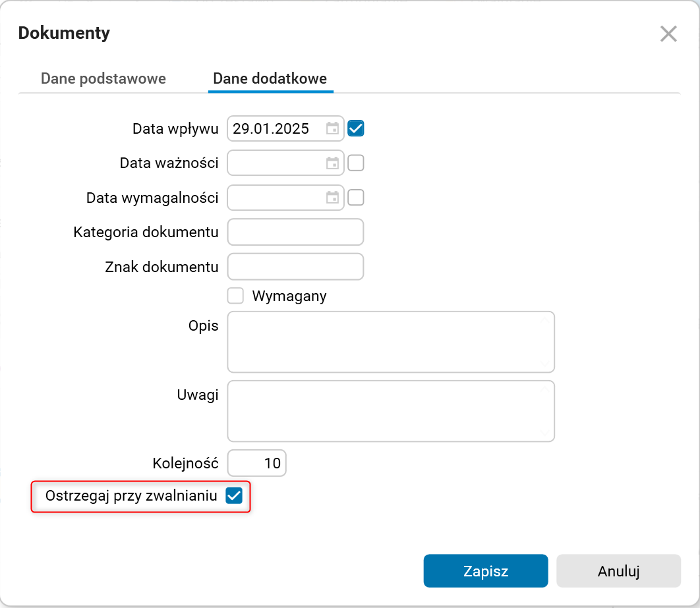Focus the Kolejność number field
Image resolution: width=700 pixels, height=608 pixels.
[x=257, y=463]
